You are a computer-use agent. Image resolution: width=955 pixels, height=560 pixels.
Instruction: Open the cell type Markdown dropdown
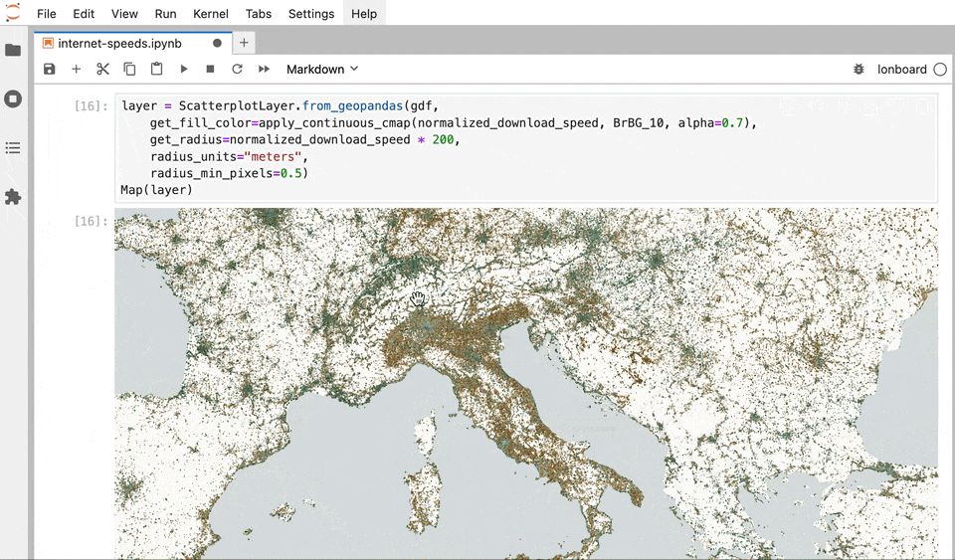322,70
